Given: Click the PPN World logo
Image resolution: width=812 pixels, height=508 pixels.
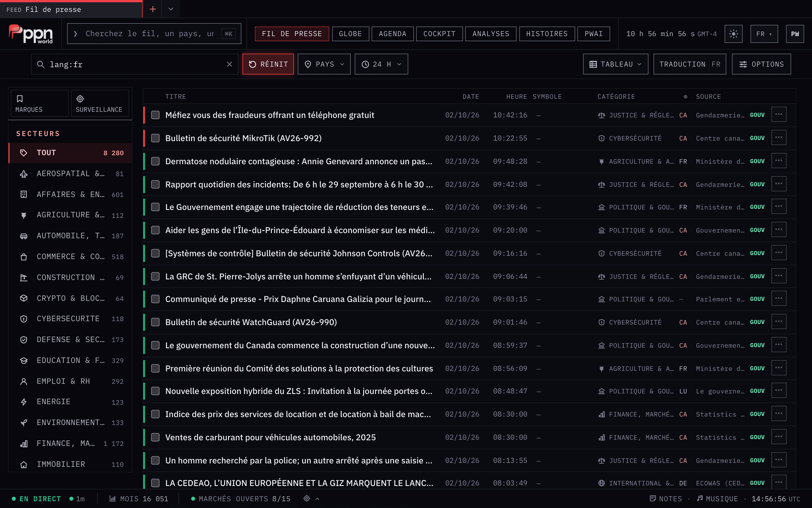Looking at the screenshot, I should tap(31, 34).
